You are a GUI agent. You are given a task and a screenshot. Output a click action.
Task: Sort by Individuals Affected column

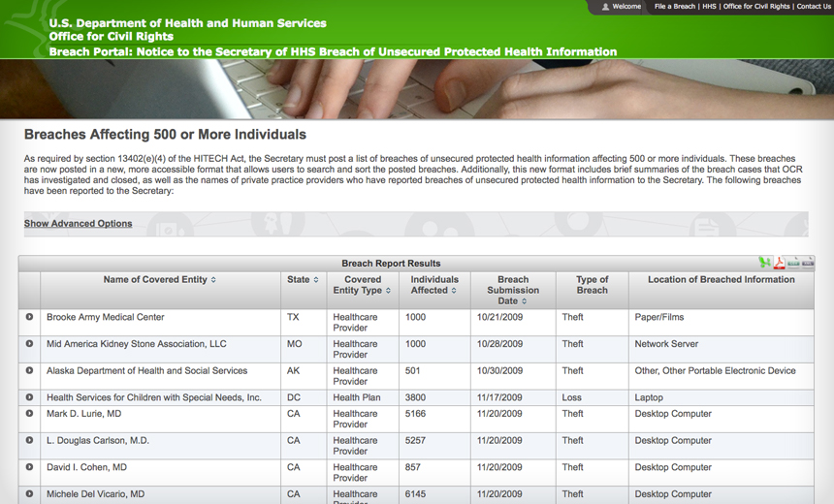[x=454, y=290]
